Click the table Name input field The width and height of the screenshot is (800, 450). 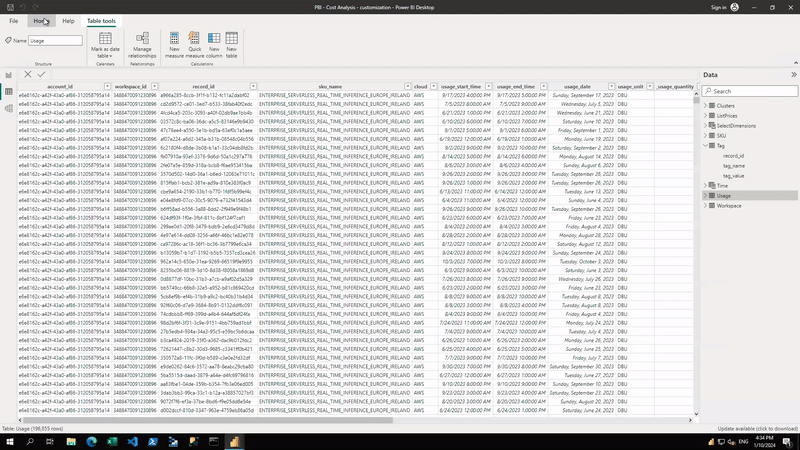(55, 41)
